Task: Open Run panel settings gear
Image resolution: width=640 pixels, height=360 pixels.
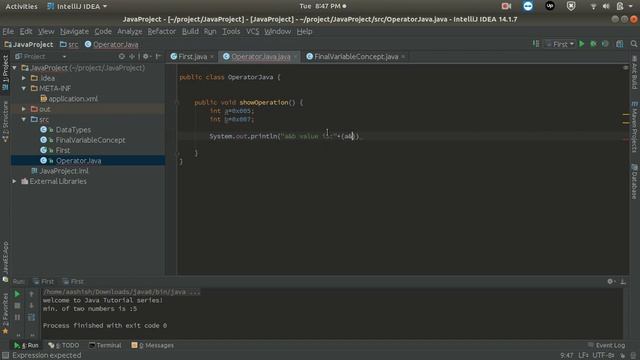Action: click(610, 281)
